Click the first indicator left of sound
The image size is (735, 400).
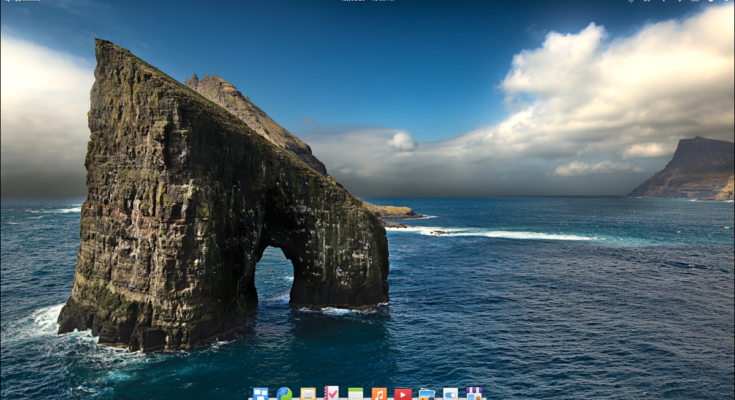coord(630,1)
